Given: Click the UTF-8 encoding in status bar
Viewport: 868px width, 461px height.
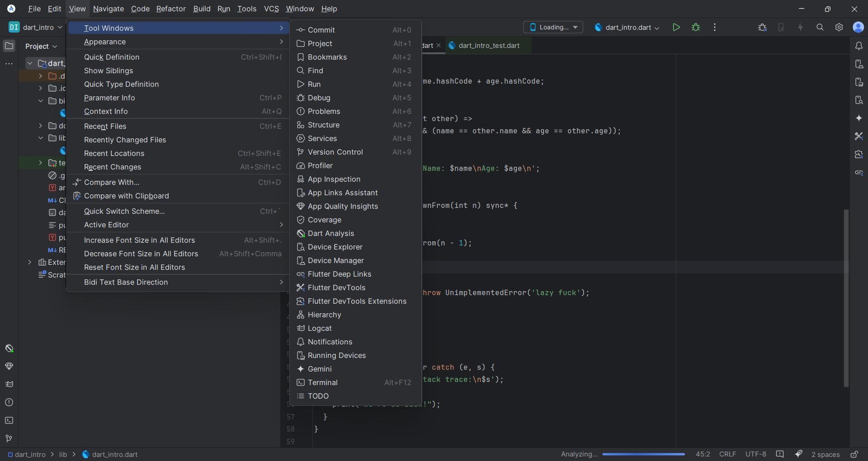Looking at the screenshot, I should [x=755, y=454].
